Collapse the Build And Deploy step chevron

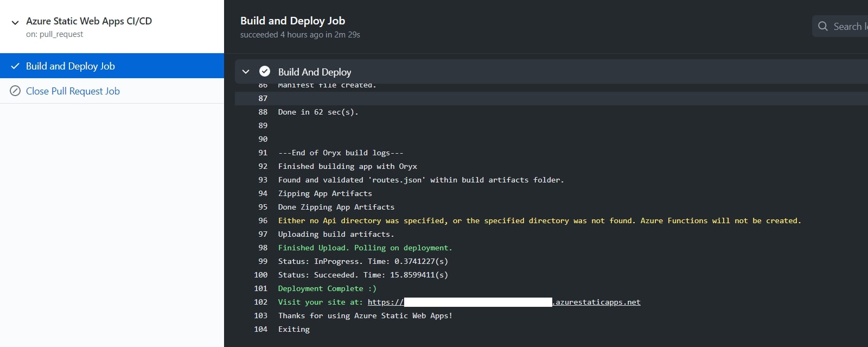(246, 72)
